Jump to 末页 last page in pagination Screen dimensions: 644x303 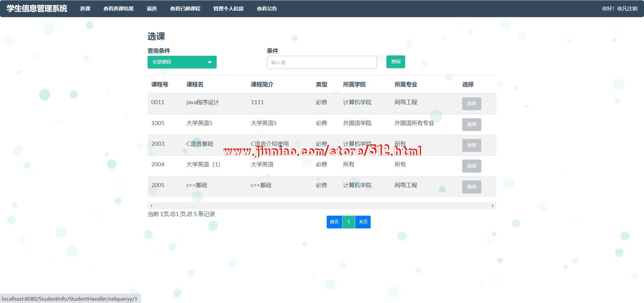[x=363, y=222]
